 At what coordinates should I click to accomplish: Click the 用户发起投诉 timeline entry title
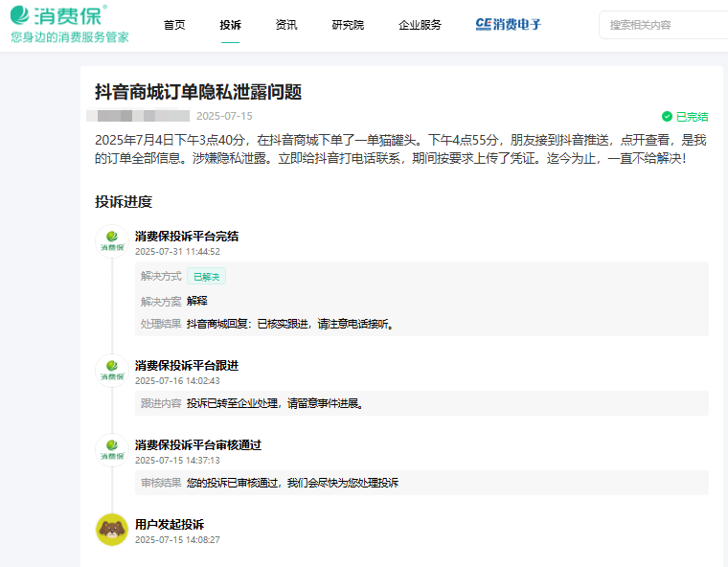[170, 524]
